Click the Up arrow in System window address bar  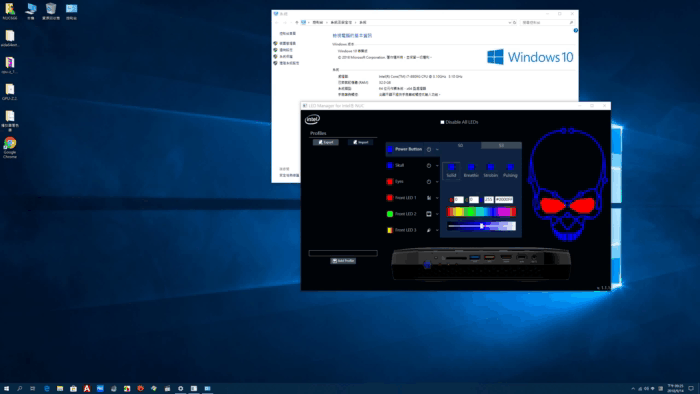297,22
